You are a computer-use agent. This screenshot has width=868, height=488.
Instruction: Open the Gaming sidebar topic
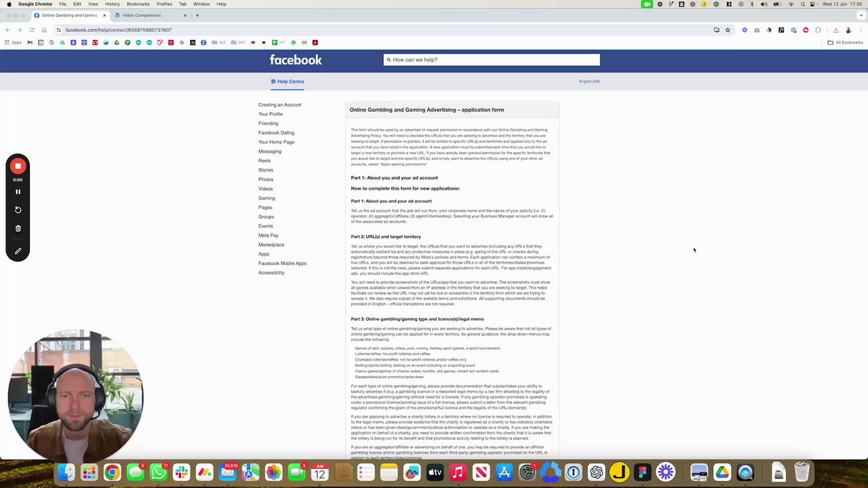[x=267, y=198]
